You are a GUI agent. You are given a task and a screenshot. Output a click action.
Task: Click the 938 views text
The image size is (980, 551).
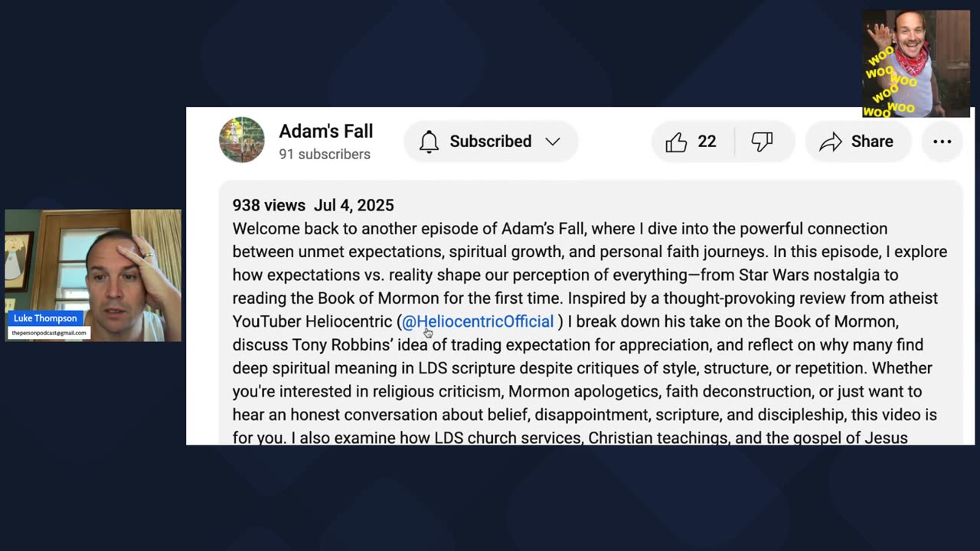[269, 205]
